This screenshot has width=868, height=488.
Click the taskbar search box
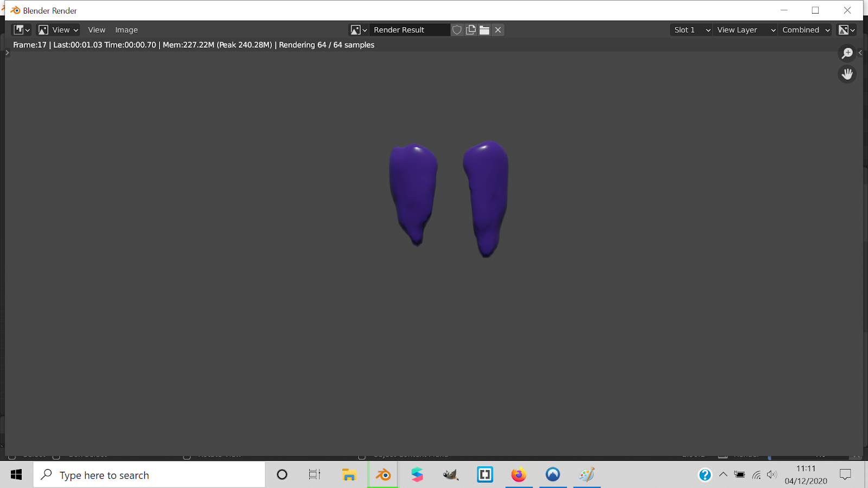click(149, 475)
